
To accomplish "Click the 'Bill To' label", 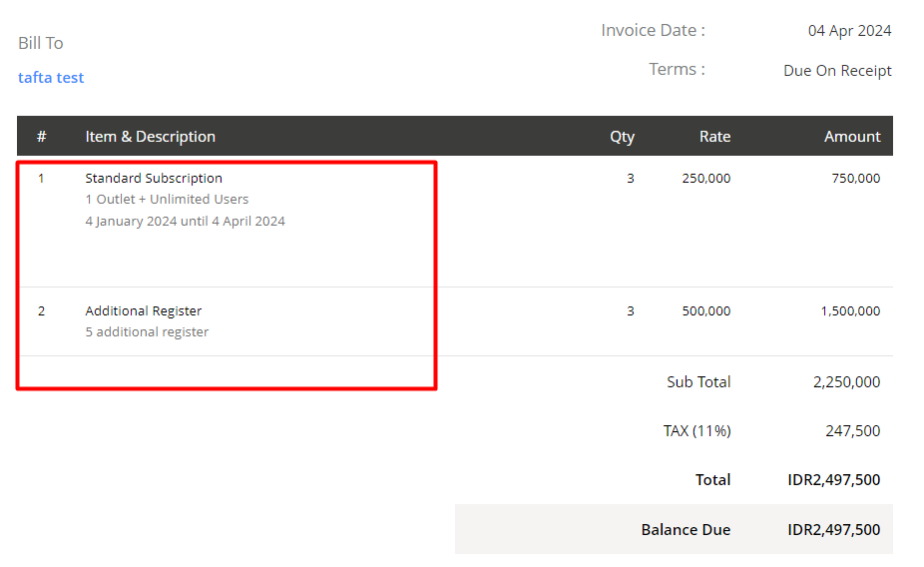I will point(41,43).
